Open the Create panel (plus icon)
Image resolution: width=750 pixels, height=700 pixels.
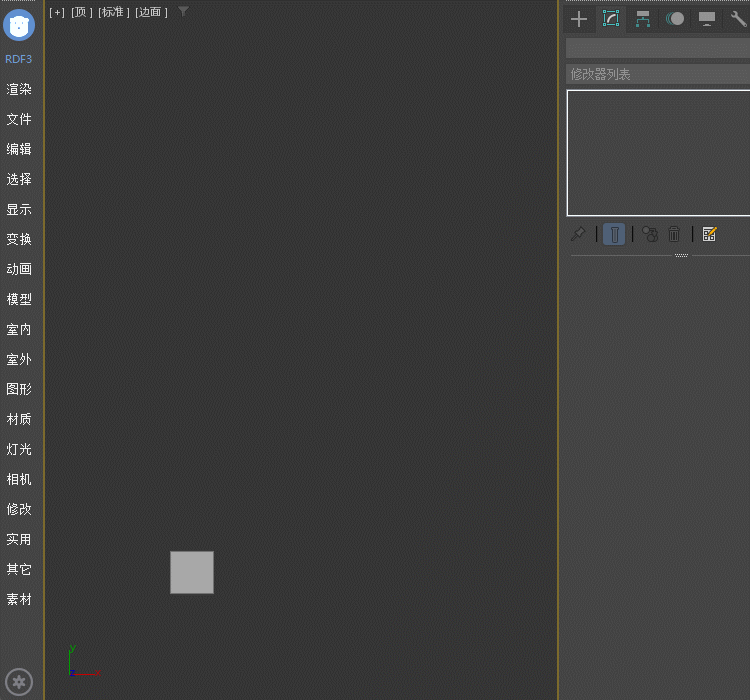click(x=579, y=19)
